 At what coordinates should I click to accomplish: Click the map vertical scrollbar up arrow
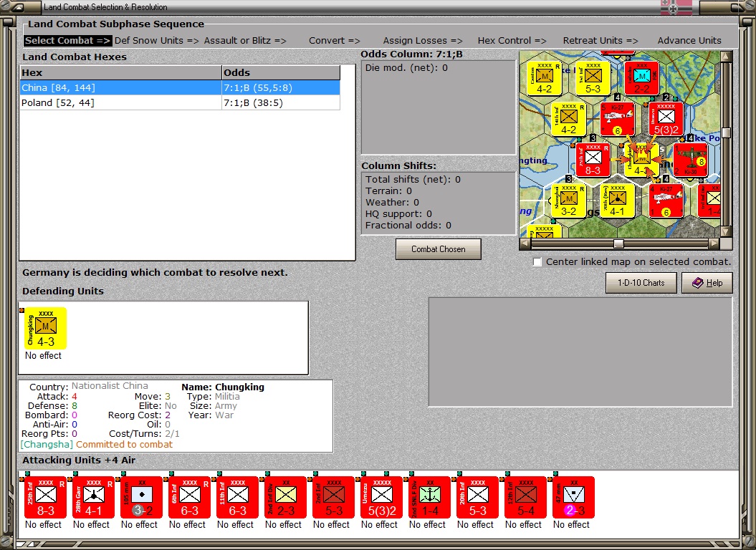pos(726,57)
